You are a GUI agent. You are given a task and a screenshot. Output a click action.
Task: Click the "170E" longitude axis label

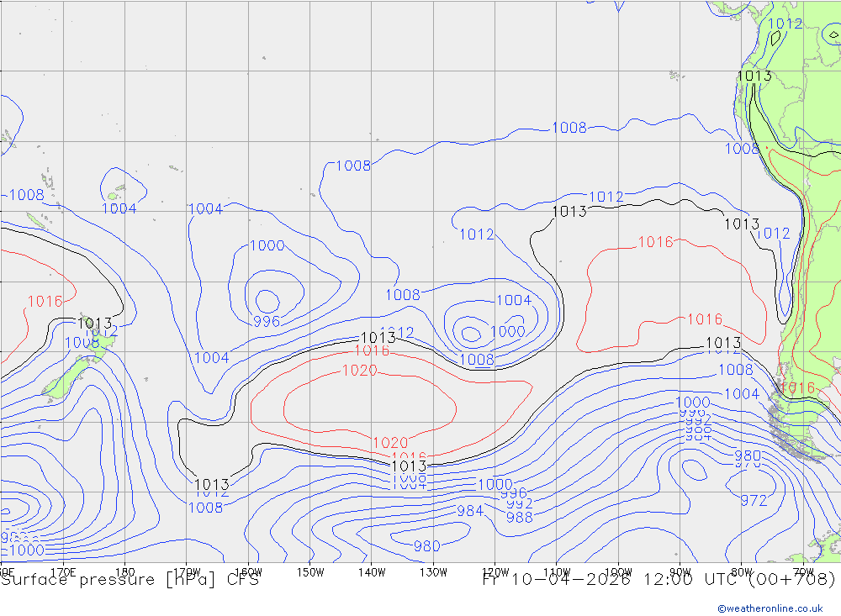click(x=63, y=572)
